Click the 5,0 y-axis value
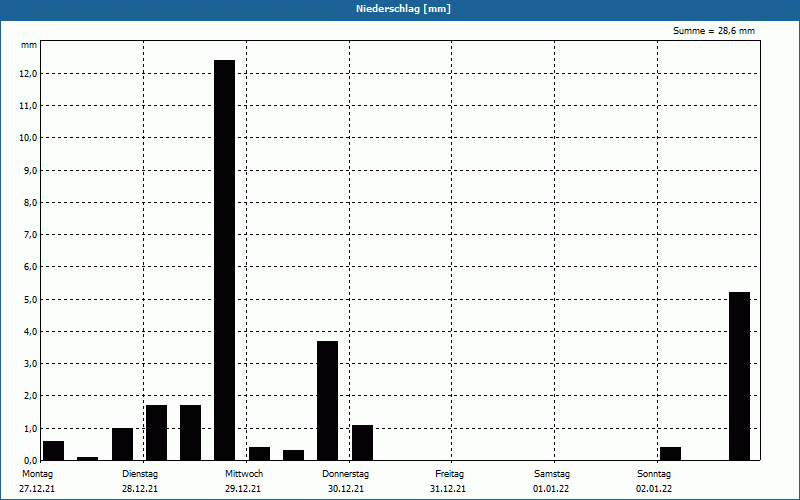This screenshot has width=800, height=500. pos(31,299)
